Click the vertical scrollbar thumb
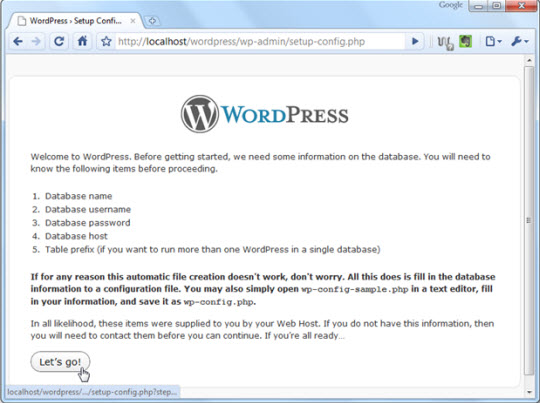This screenshot has width=540, height=403. [529, 220]
